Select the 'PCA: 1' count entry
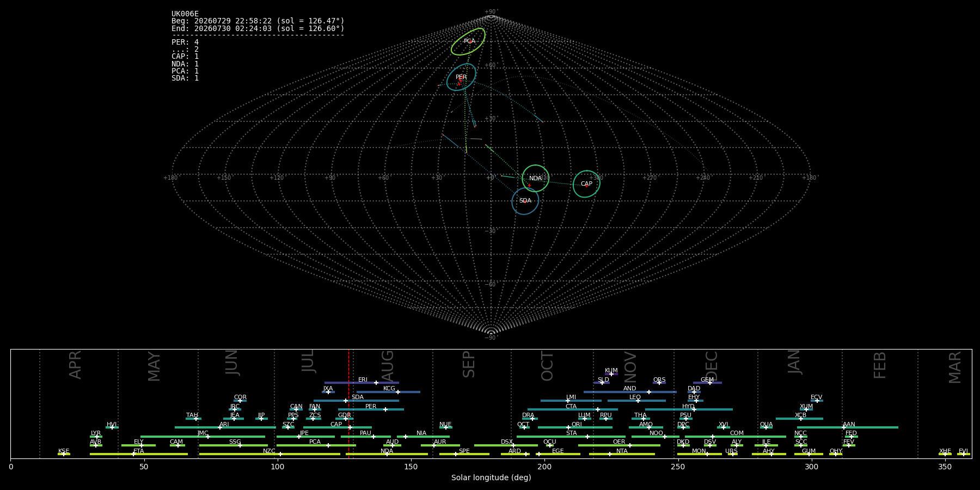Image resolution: width=980 pixels, height=490 pixels. 185,71
